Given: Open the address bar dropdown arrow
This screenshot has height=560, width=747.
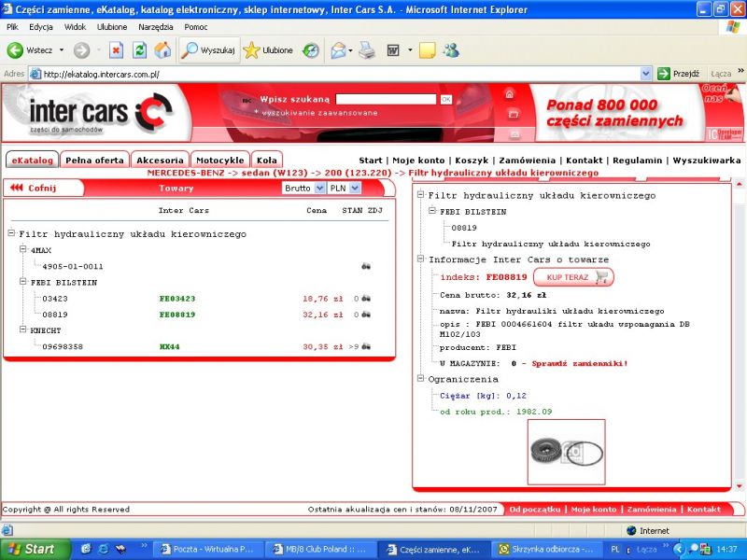Looking at the screenshot, I should 645,74.
